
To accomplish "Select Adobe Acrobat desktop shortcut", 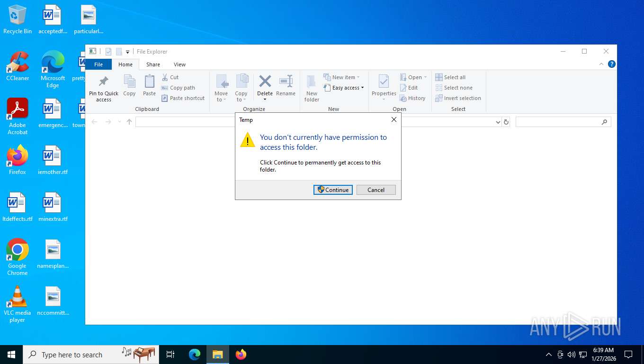I will 18,117.
